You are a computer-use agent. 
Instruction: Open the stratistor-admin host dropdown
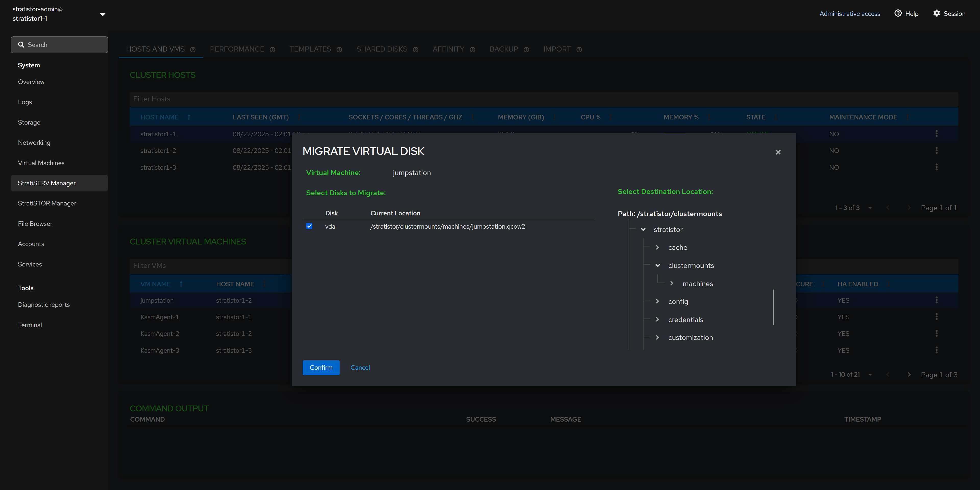pyautogui.click(x=102, y=14)
